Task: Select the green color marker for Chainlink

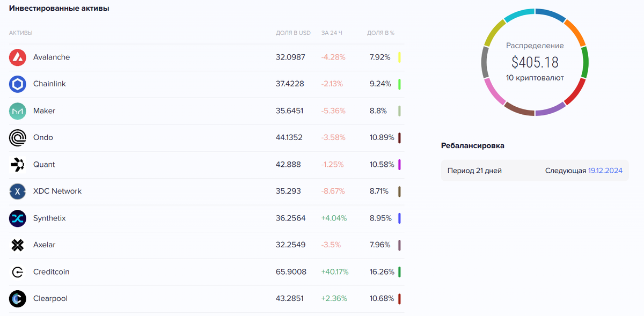Action: click(399, 84)
